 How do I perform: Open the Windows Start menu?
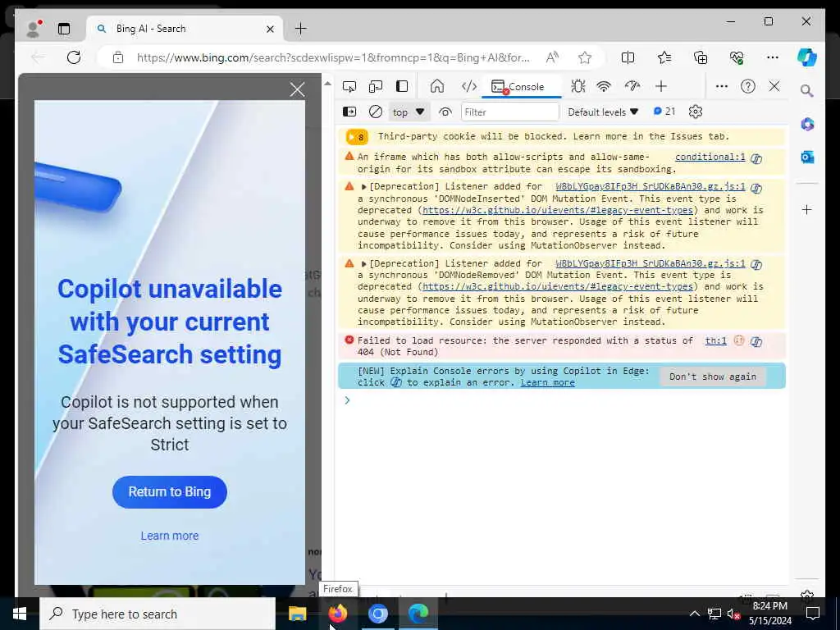[20, 614]
